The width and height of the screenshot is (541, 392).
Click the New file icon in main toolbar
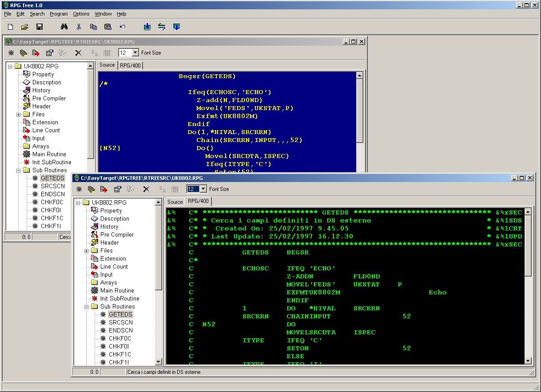[10, 27]
